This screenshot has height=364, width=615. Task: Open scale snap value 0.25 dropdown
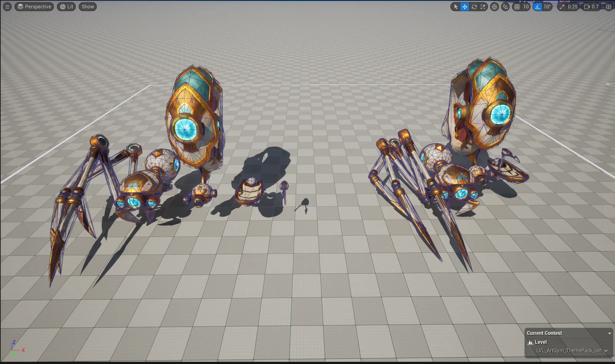click(x=573, y=7)
